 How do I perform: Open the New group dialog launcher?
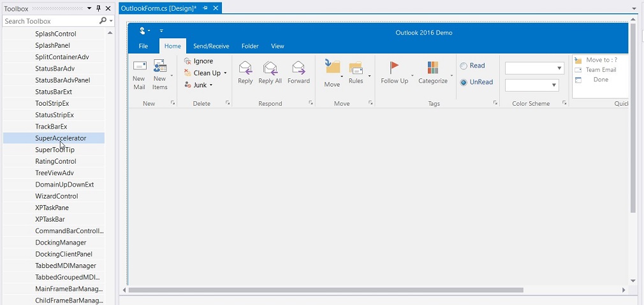tap(173, 103)
